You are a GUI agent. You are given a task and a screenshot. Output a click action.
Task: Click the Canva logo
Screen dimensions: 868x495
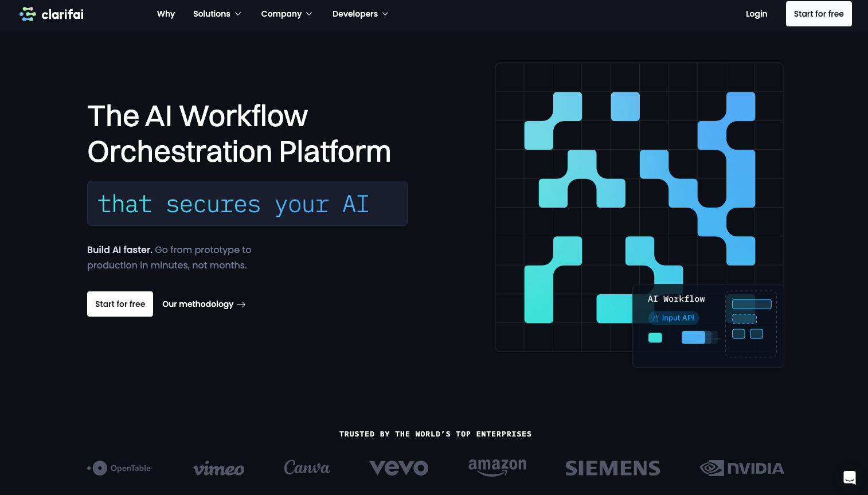(x=307, y=468)
